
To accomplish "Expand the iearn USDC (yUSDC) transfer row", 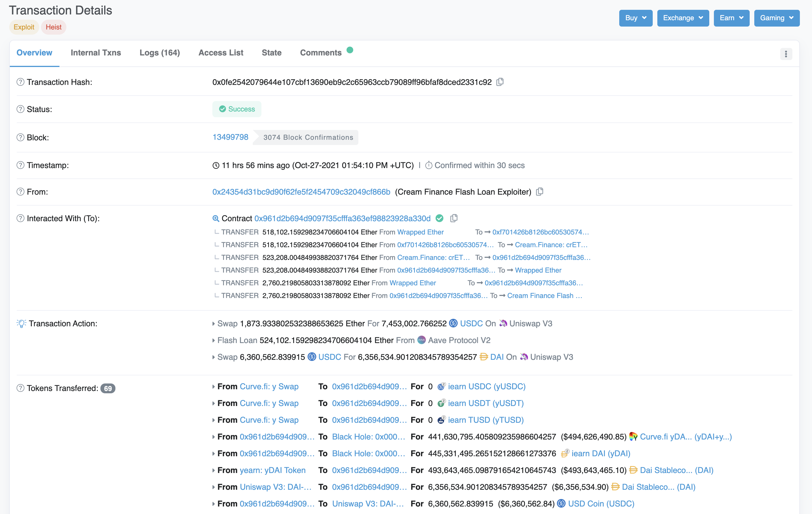I will coord(214,387).
